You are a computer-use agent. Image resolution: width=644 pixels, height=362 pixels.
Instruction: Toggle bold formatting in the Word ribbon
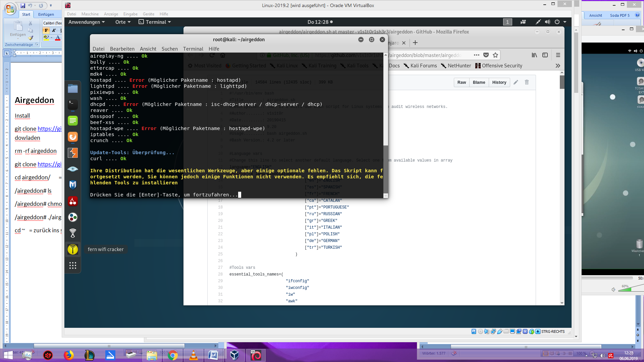[46, 31]
